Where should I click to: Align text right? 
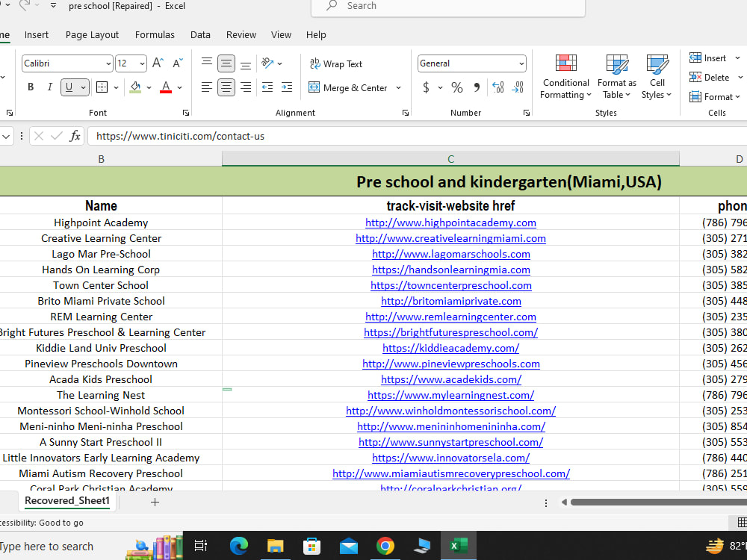click(245, 87)
